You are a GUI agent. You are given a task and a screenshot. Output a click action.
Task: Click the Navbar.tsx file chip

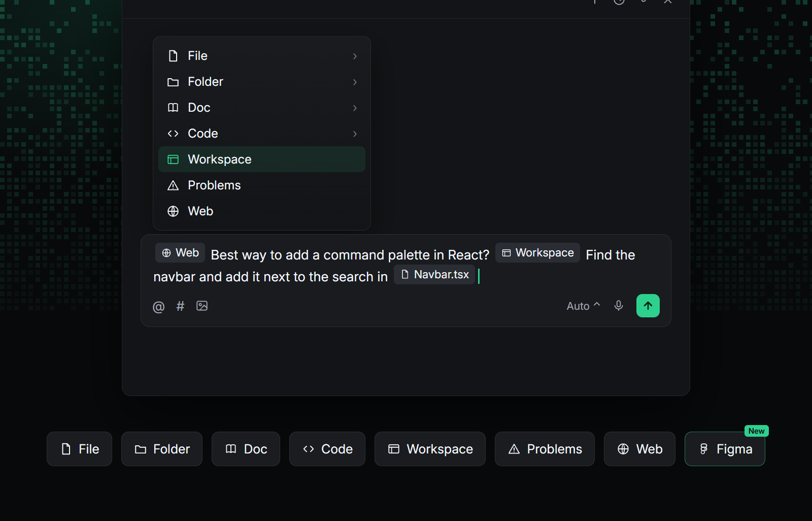pyautogui.click(x=434, y=275)
